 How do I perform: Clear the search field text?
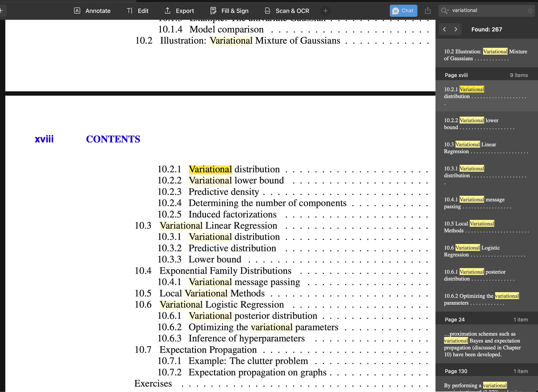click(530, 11)
